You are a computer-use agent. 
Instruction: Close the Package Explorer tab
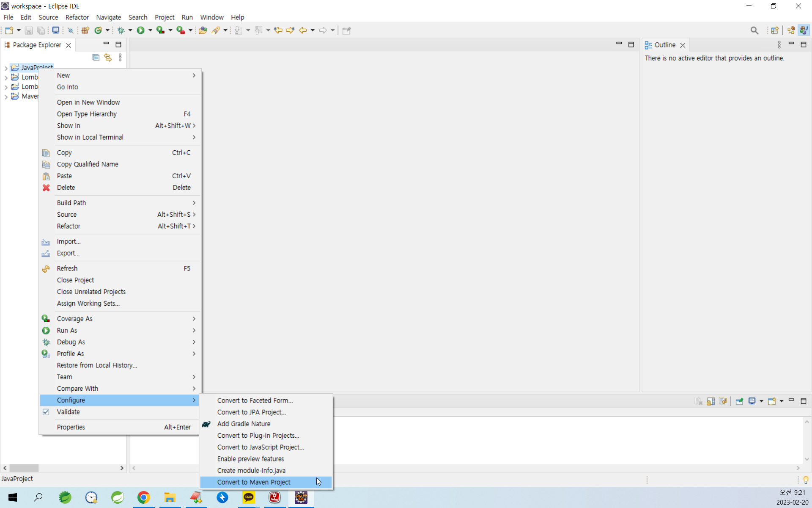[x=69, y=45]
